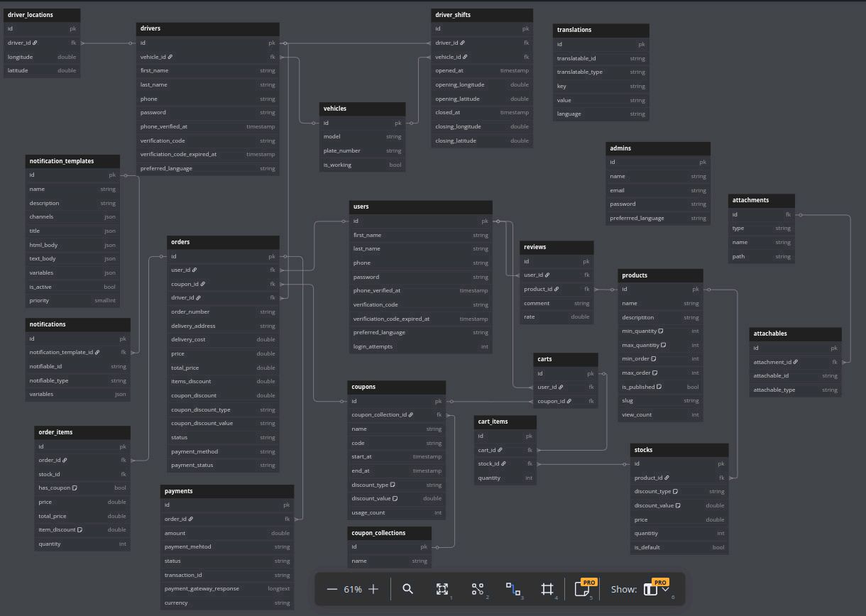Fit diagram to screen icon
This screenshot has height=616, width=866.
tap(442, 589)
